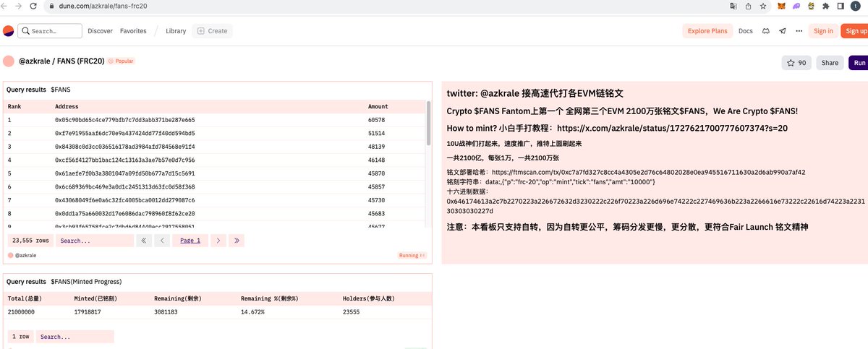The height and width of the screenshot is (349, 868).
Task: Click the azkrale profile avatar in header
Action: click(x=9, y=61)
